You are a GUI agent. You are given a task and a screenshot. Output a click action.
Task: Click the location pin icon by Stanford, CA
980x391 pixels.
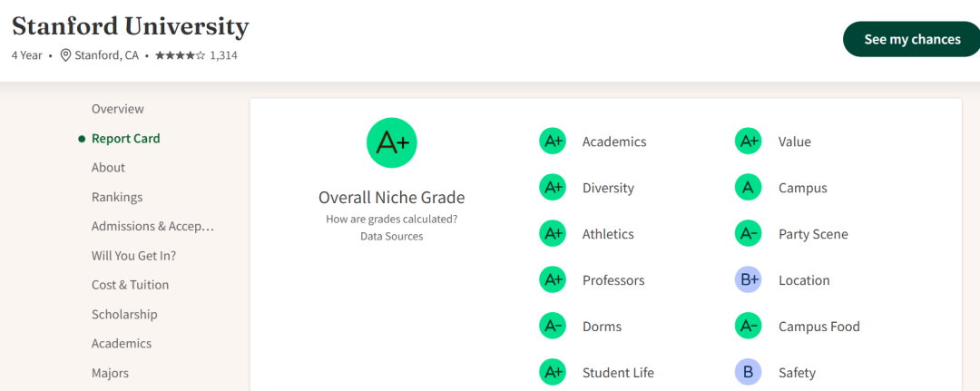(65, 55)
